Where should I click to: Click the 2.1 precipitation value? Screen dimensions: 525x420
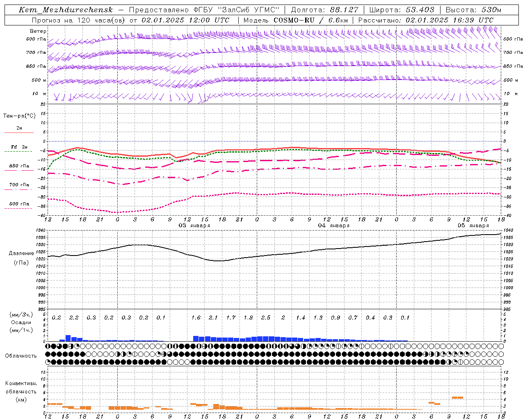click(213, 317)
